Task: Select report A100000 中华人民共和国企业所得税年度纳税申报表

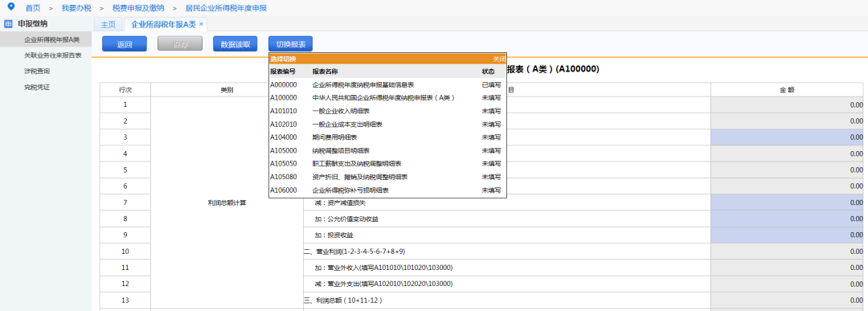Action: coord(387,98)
